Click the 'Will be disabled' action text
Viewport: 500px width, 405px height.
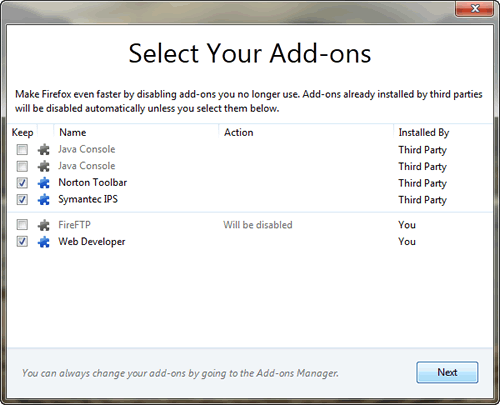tap(258, 225)
